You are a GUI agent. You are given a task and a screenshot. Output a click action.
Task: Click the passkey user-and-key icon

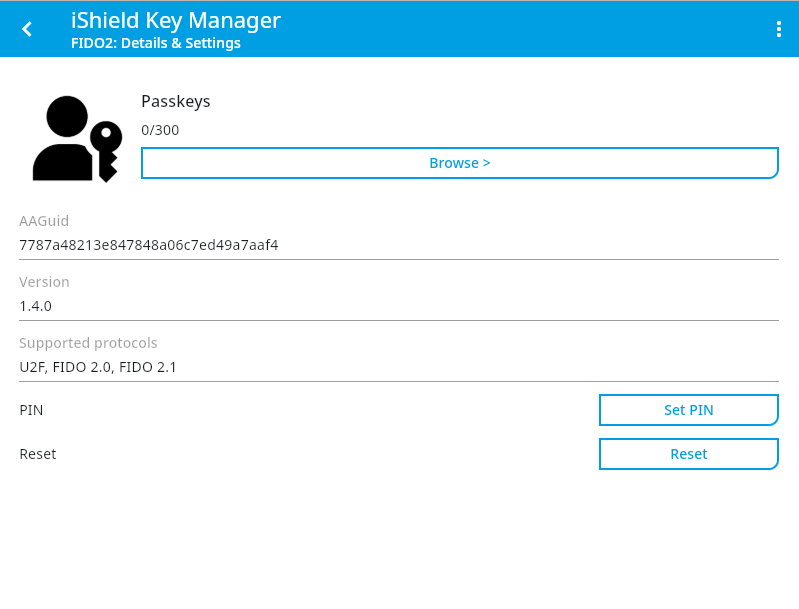tap(77, 139)
